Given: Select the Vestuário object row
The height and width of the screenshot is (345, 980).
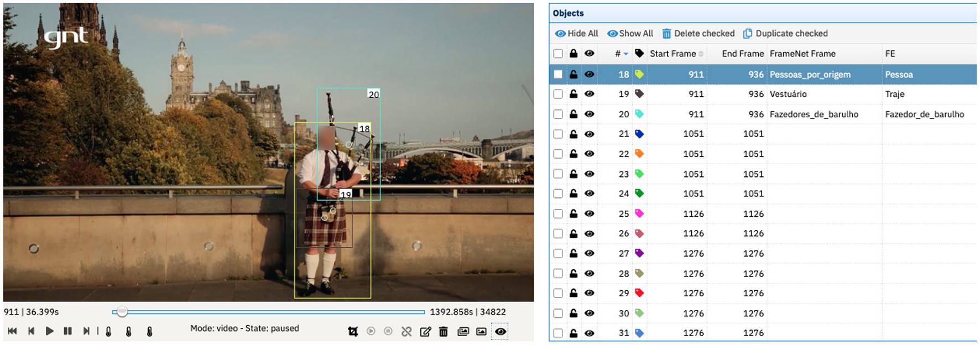Looking at the screenshot, I should (x=788, y=94).
